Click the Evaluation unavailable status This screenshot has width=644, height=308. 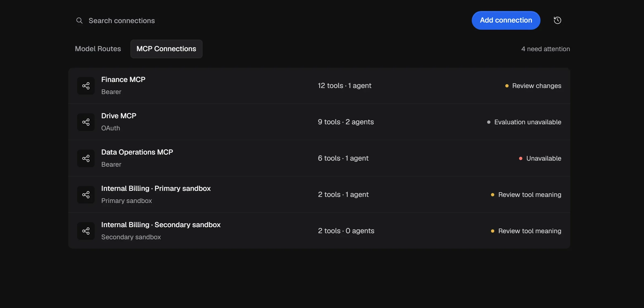(524, 122)
